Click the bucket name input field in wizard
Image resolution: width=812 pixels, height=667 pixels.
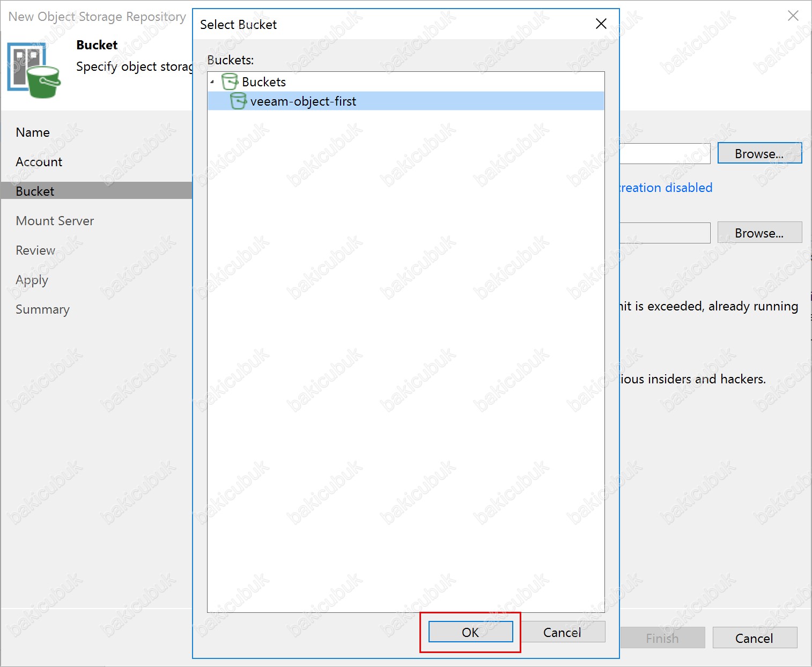click(x=665, y=153)
